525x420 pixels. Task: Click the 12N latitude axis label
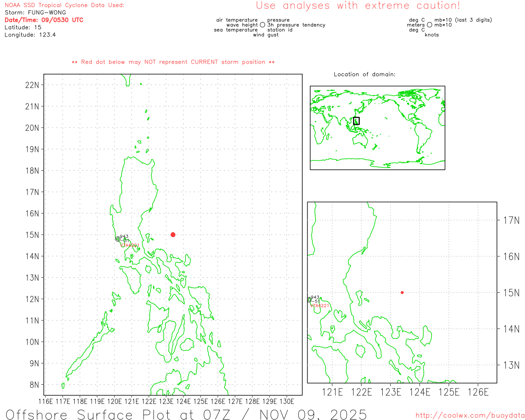tap(32, 299)
